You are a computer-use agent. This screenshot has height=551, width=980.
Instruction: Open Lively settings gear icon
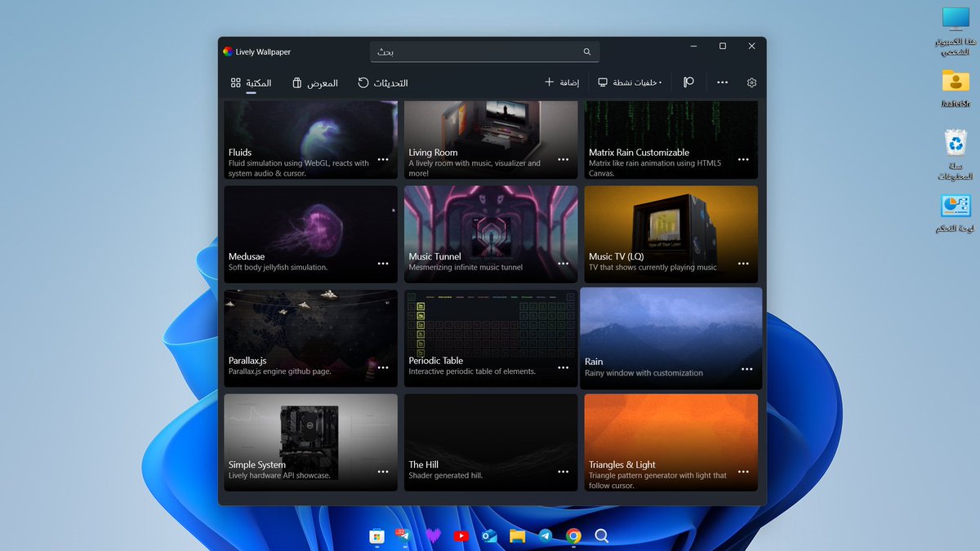[x=751, y=82]
